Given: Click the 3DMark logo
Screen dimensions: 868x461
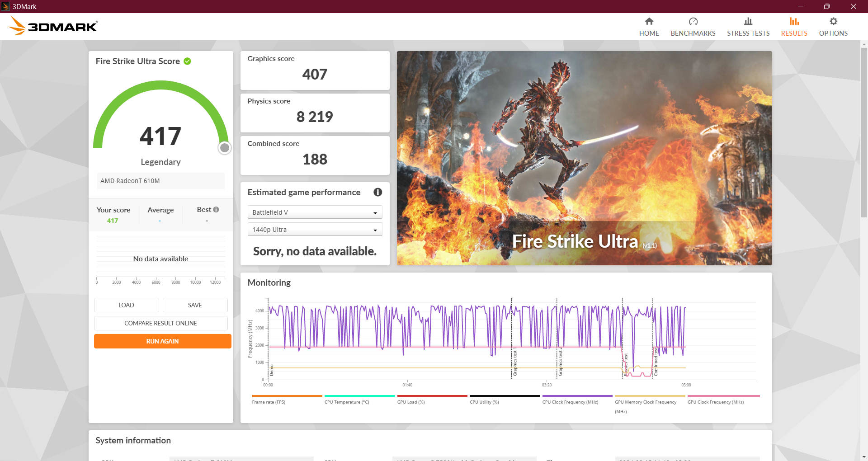Looking at the screenshot, I should point(53,26).
